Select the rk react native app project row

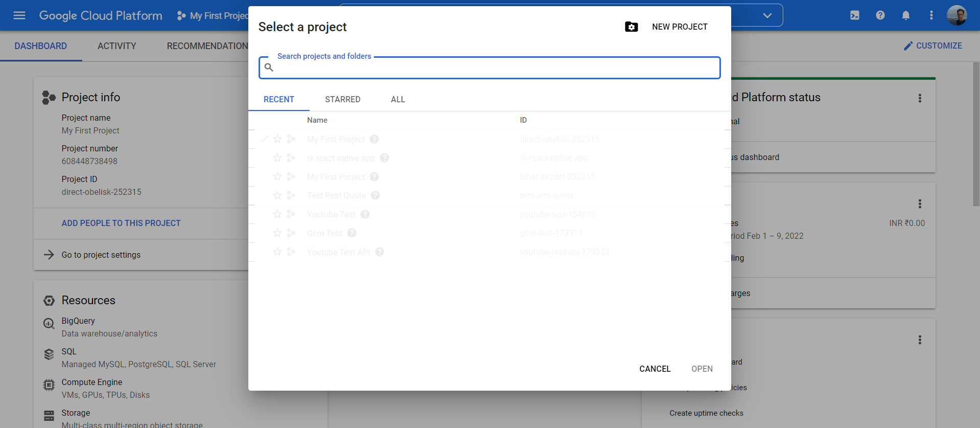[489, 158]
